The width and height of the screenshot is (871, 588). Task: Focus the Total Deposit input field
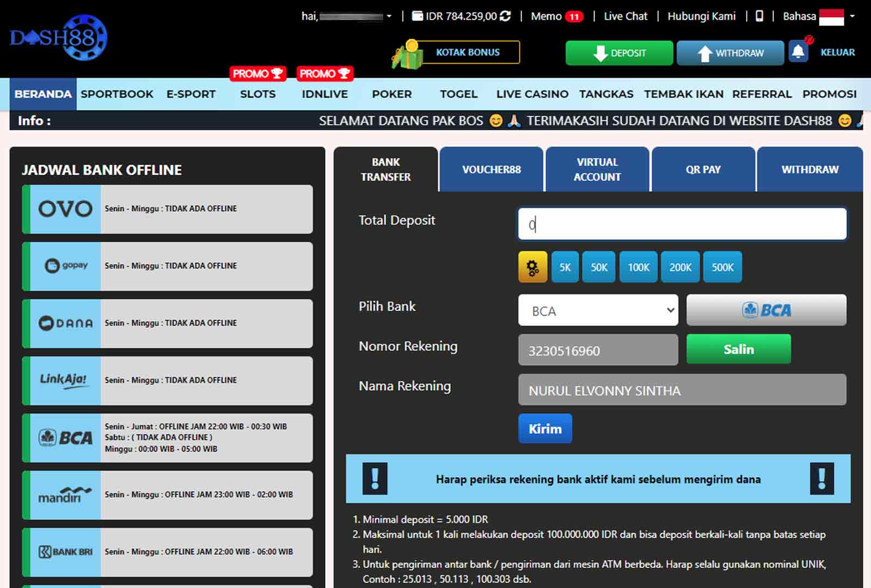coord(682,224)
